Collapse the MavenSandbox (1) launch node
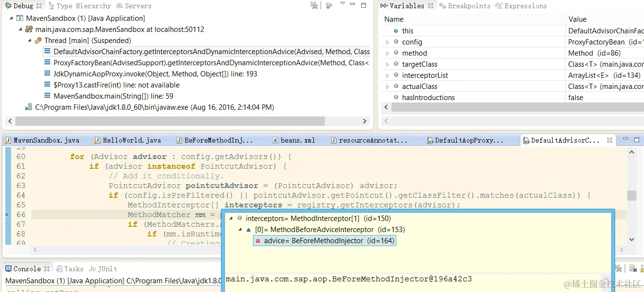The width and height of the screenshot is (644, 292). 11,18
